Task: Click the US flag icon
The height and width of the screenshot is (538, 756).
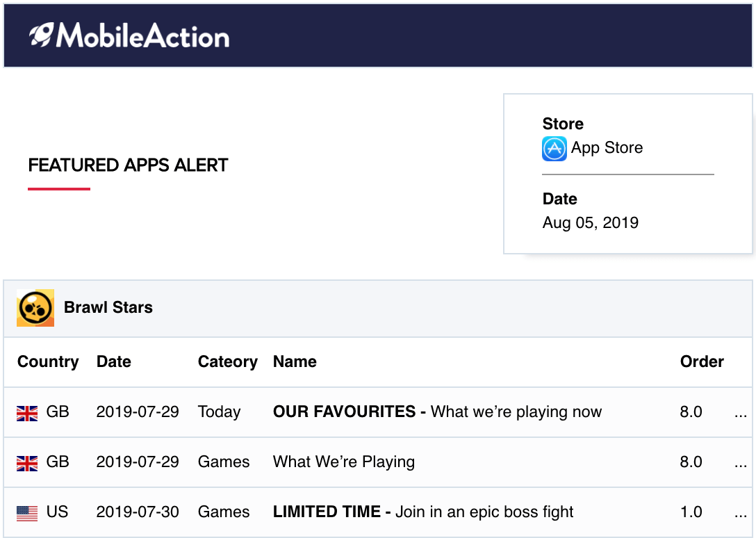Action: click(x=27, y=514)
